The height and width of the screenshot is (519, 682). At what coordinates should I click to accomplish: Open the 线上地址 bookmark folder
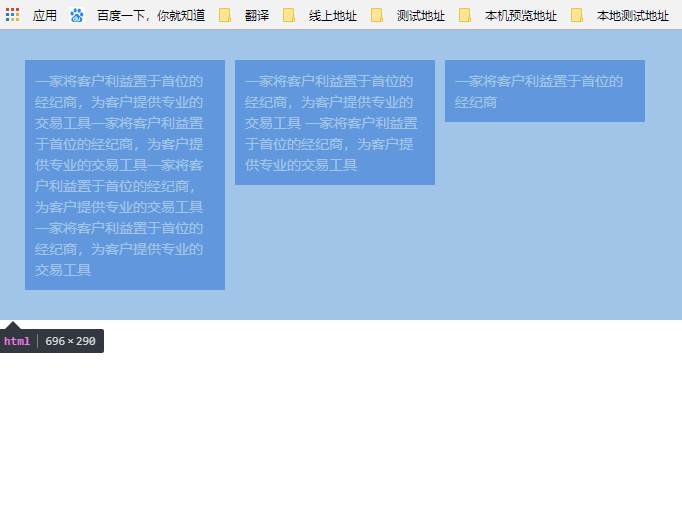point(333,16)
